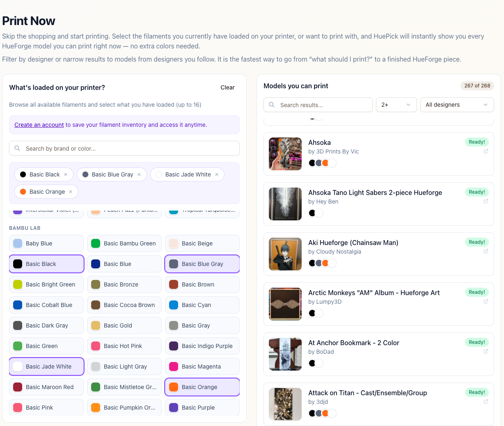Open external link icon for Ahsoka Tano Light Sabers
504x426 pixels.
[486, 202]
